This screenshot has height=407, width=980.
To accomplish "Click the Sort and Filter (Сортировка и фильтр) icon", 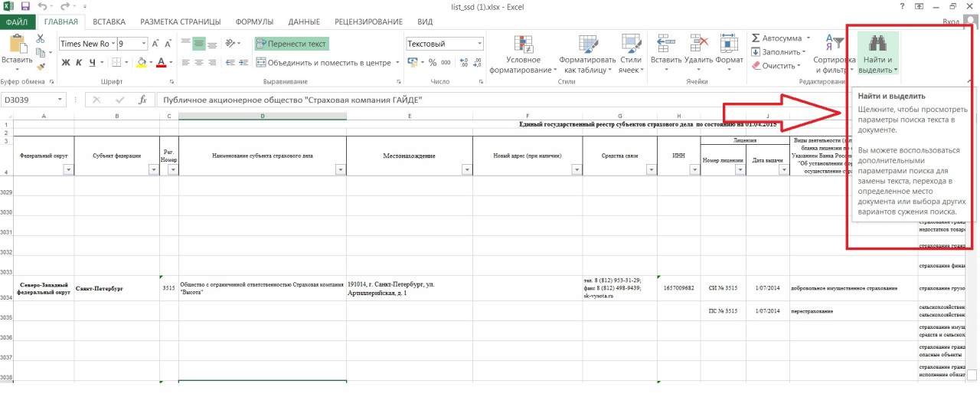I will (x=833, y=43).
